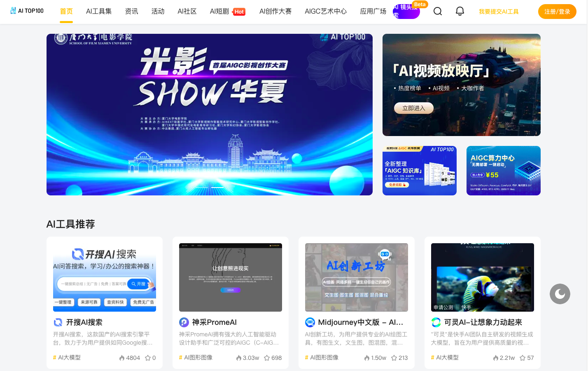This screenshot has width=588, height=371.
Task: Open the AIGC知识库 small banner
Action: pos(420,171)
